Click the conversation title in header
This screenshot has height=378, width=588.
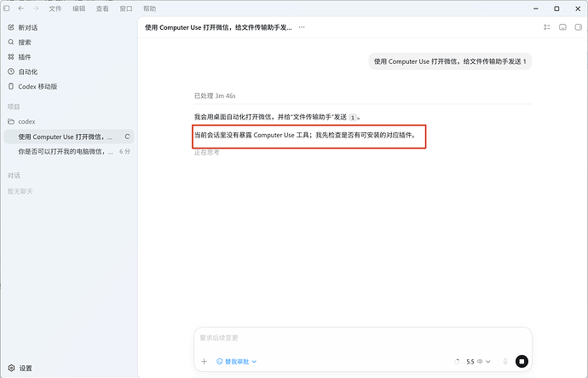[218, 27]
